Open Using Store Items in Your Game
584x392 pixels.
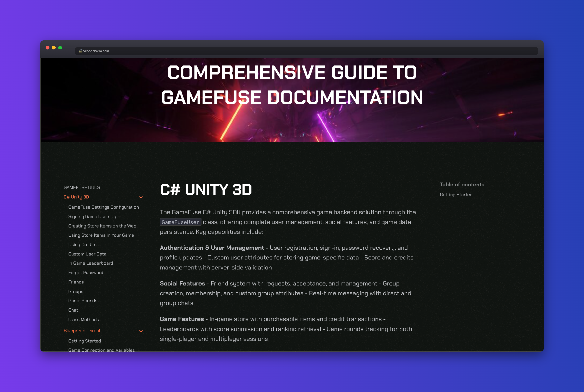pyautogui.click(x=101, y=235)
